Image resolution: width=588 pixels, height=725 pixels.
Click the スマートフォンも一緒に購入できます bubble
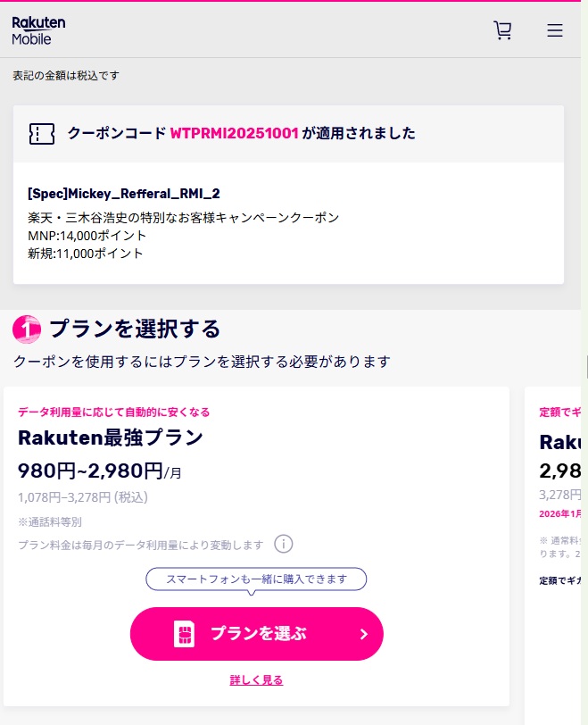[x=256, y=579]
